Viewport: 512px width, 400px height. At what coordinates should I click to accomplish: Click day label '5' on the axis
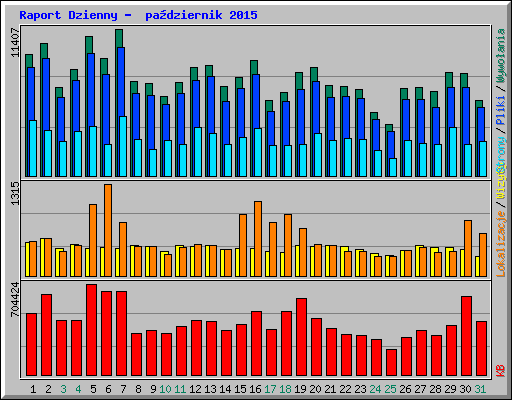[x=93, y=389]
